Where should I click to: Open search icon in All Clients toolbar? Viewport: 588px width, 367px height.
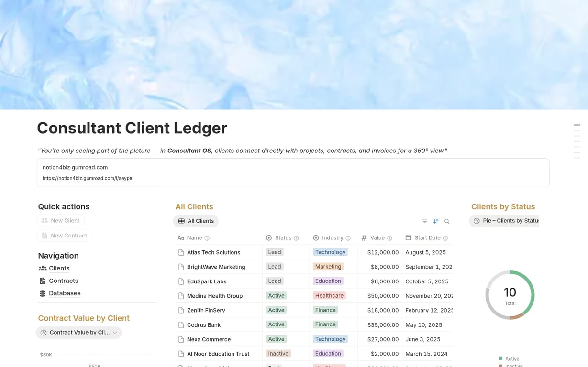pyautogui.click(x=447, y=221)
